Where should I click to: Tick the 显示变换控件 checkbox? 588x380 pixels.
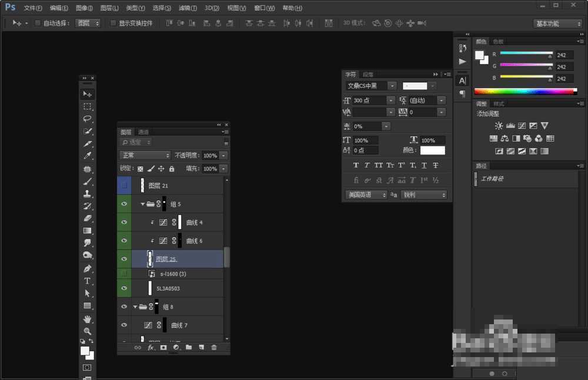coord(113,23)
